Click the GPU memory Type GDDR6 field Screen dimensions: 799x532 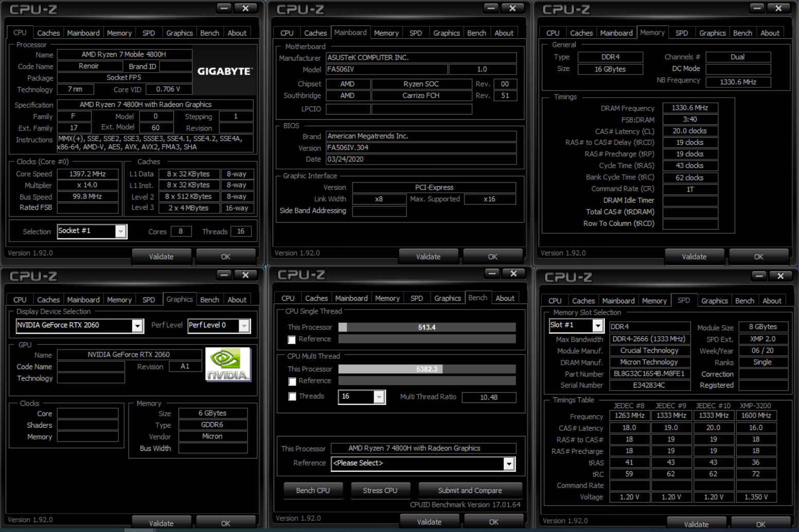212,425
